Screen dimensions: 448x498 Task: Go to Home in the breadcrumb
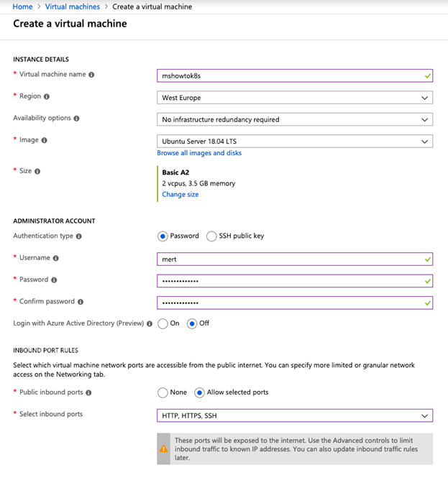pos(22,6)
